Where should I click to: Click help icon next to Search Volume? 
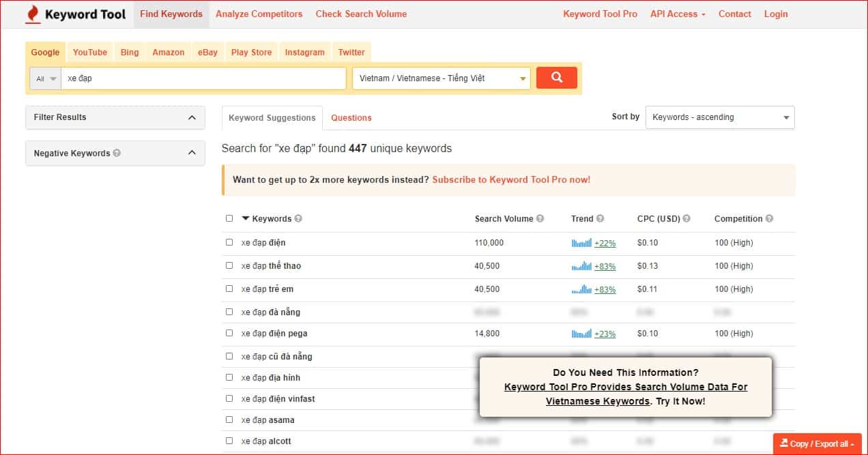[540, 219]
